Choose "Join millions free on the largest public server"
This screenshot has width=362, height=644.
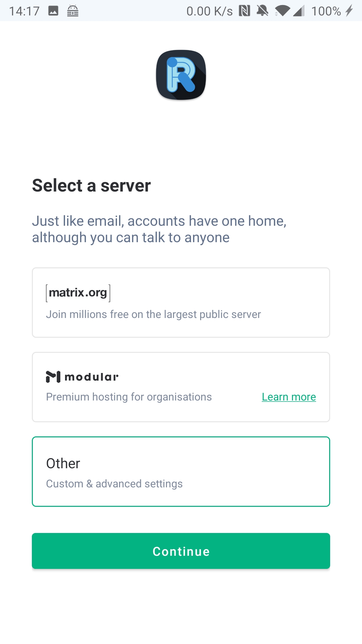coord(153,315)
